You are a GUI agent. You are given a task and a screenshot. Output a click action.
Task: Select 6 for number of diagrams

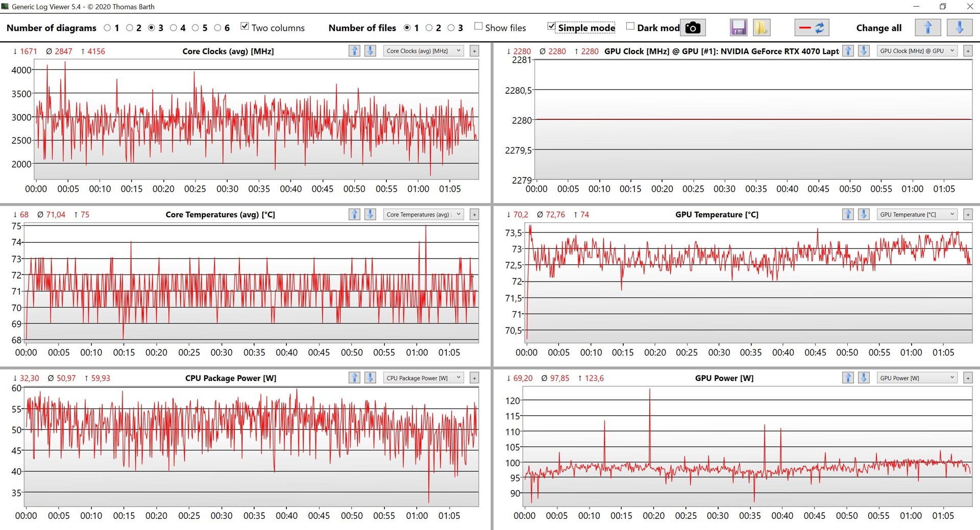[217, 28]
